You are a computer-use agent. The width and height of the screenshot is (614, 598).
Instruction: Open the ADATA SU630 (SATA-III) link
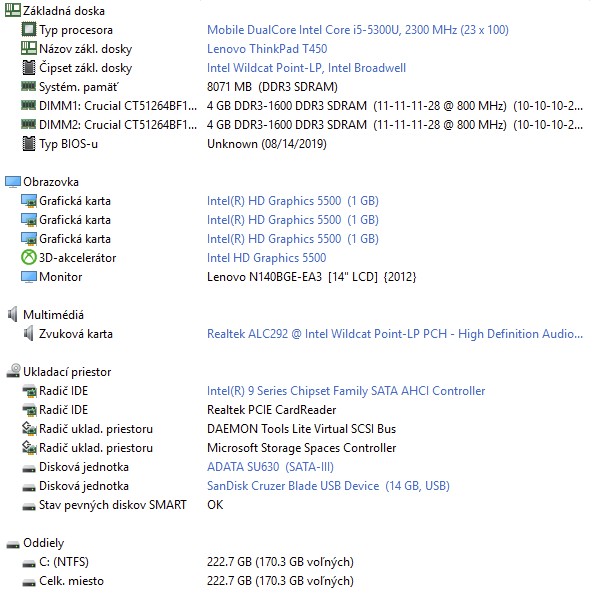pyautogui.click(x=270, y=467)
